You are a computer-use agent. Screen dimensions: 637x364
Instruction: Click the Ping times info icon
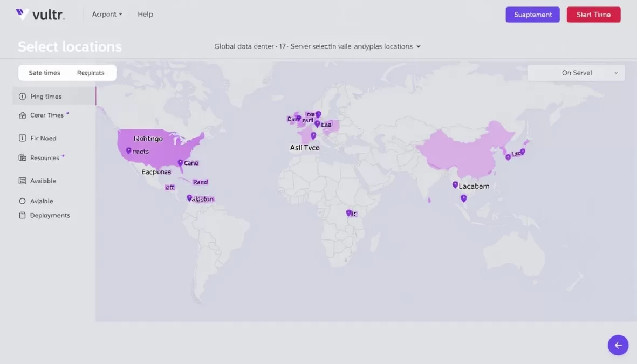[x=22, y=96]
